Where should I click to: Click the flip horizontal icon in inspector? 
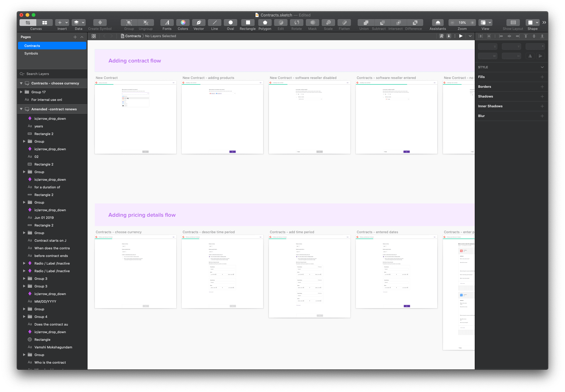point(530,56)
